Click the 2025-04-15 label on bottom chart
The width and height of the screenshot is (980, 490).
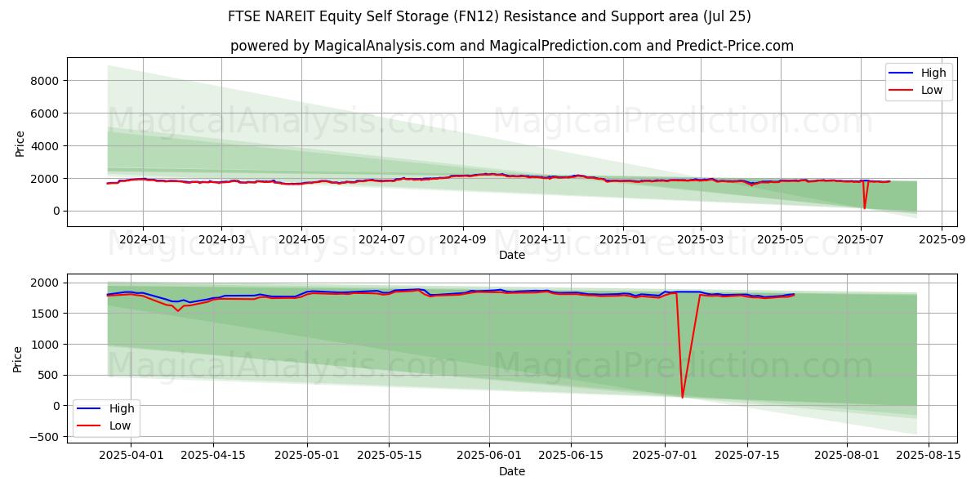(x=213, y=457)
